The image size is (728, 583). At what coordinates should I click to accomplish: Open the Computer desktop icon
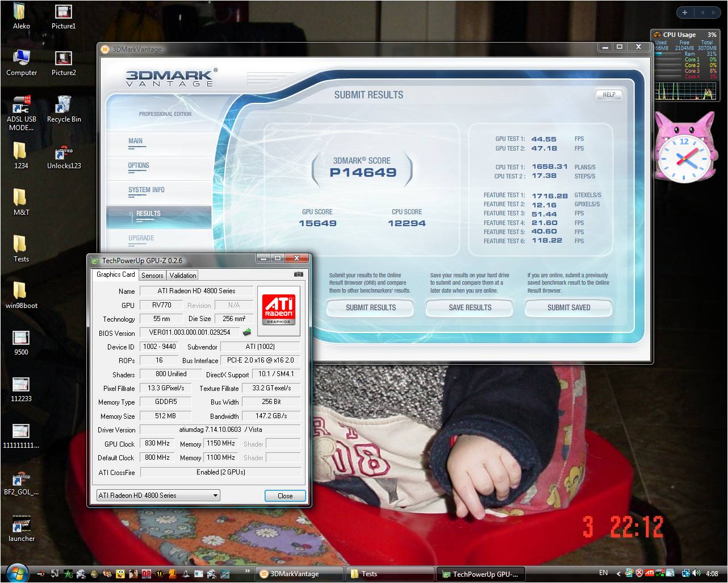coord(22,63)
